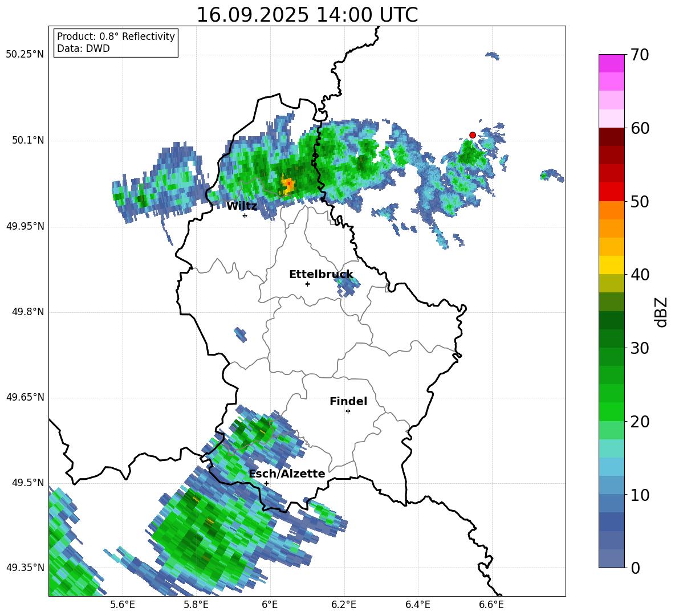
Task: Click the Wiltz city label
Action: [242, 206]
